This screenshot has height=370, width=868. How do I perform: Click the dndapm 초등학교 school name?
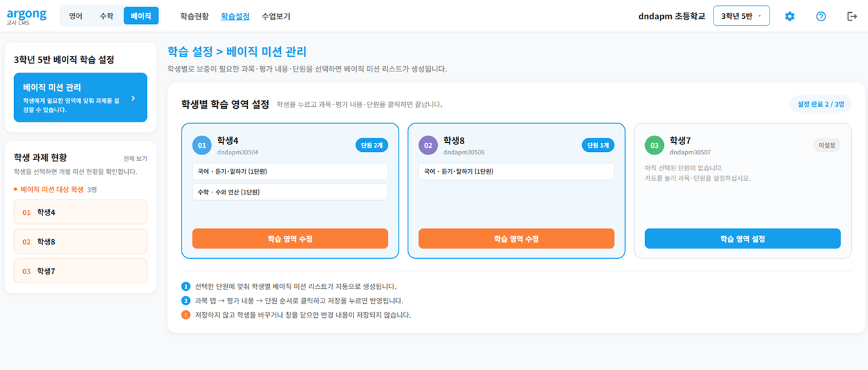click(672, 16)
